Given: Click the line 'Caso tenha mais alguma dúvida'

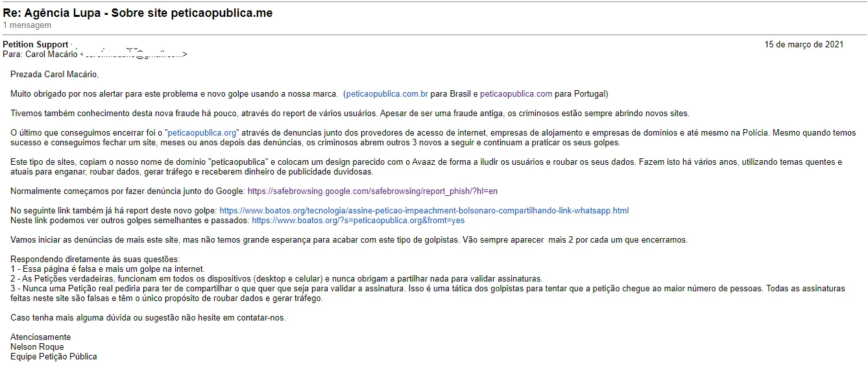Looking at the screenshot, I should click(148, 318).
